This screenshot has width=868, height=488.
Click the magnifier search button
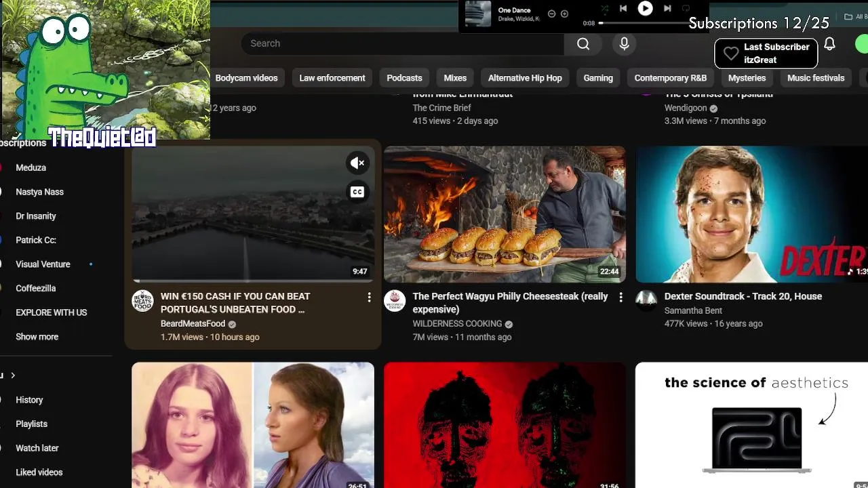click(x=583, y=43)
